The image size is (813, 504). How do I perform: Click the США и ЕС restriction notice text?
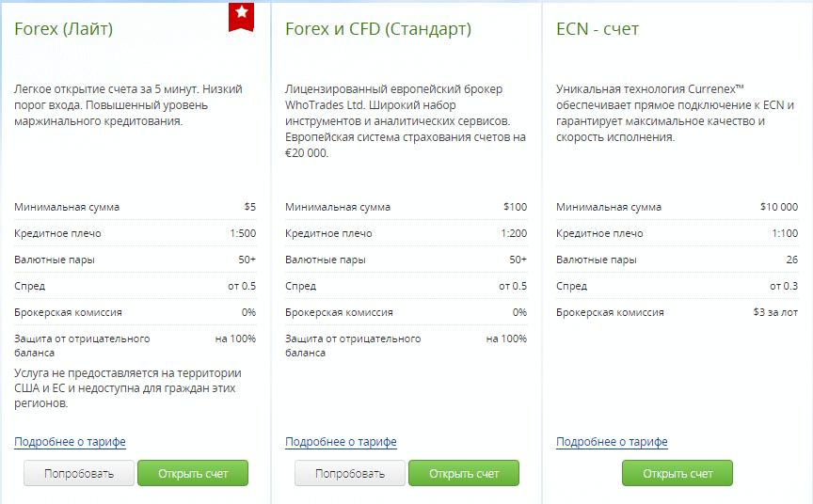128,388
